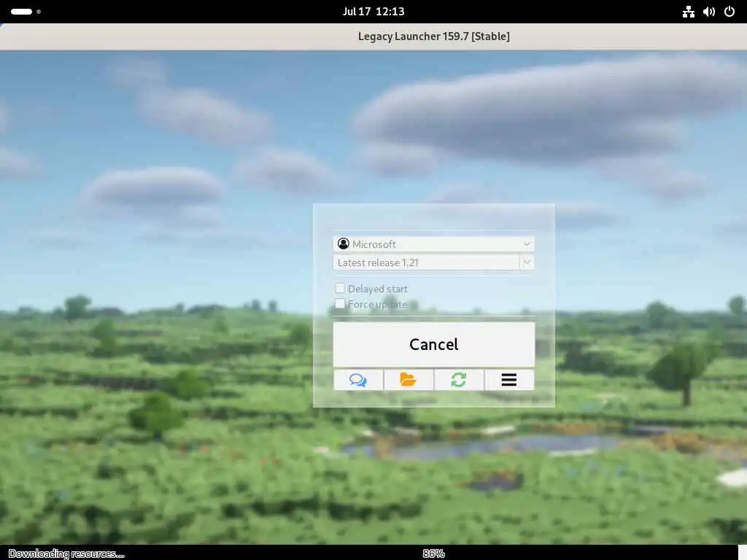Cancel the download
The image size is (747, 560).
pyautogui.click(x=433, y=344)
